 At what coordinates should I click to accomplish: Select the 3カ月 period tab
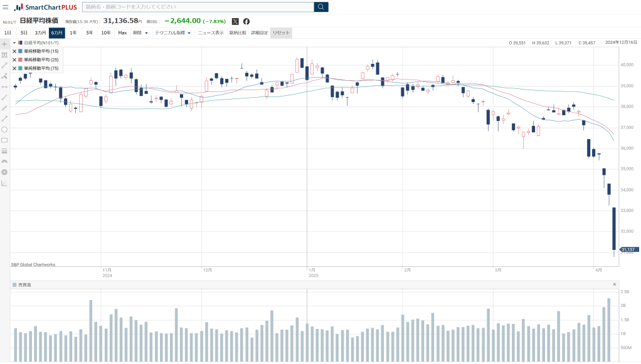[x=40, y=33]
